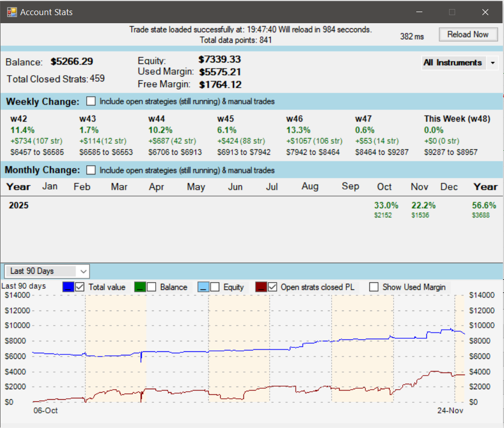Close the Account Stats window
The image size is (504, 428).
click(485, 12)
